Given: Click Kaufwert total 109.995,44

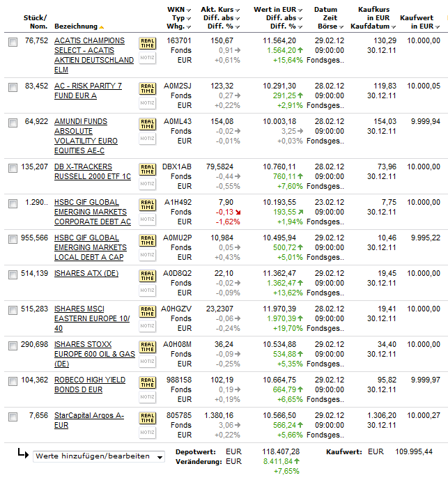Looking at the screenshot, I should [x=414, y=451].
